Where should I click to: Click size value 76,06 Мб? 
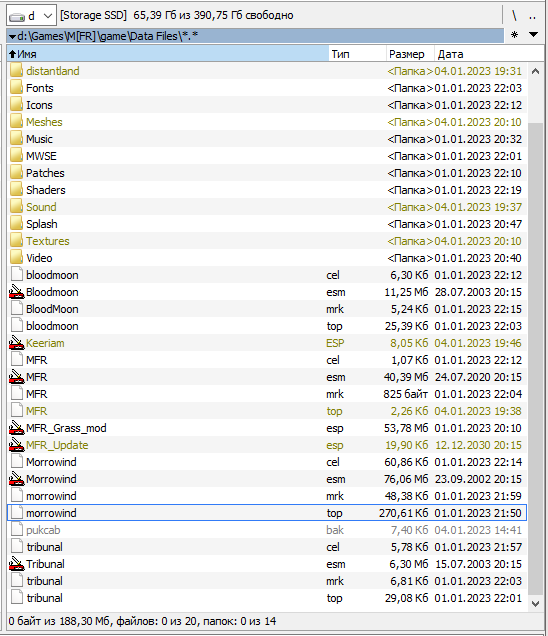tap(406, 479)
